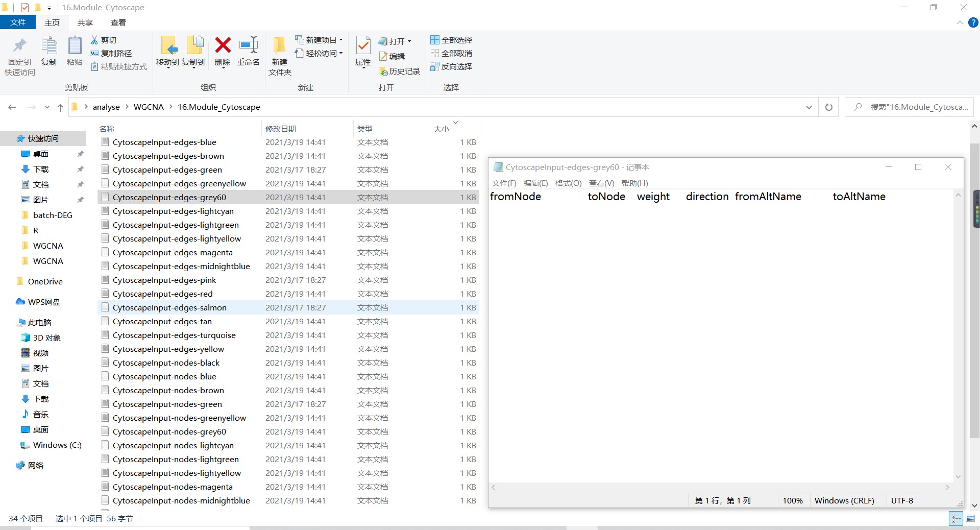Open the Easy access dropdown
The image size is (980, 530).
coord(319,53)
